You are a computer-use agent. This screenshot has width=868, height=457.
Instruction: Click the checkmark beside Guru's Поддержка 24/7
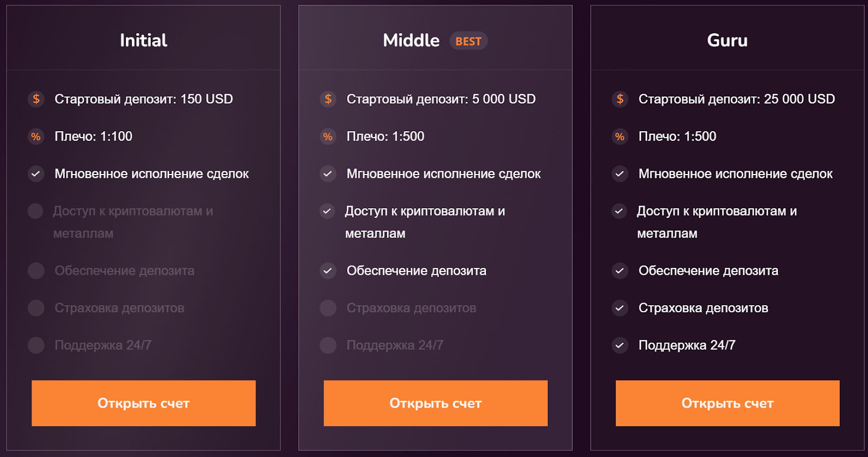(620, 345)
